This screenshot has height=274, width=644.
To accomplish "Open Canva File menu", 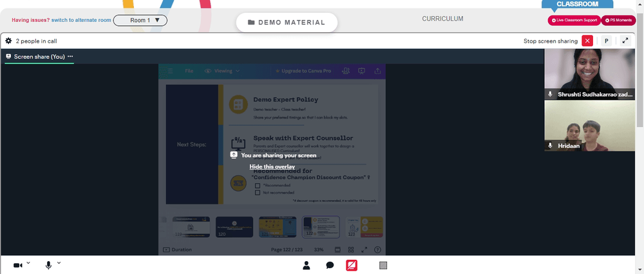I will (x=189, y=71).
